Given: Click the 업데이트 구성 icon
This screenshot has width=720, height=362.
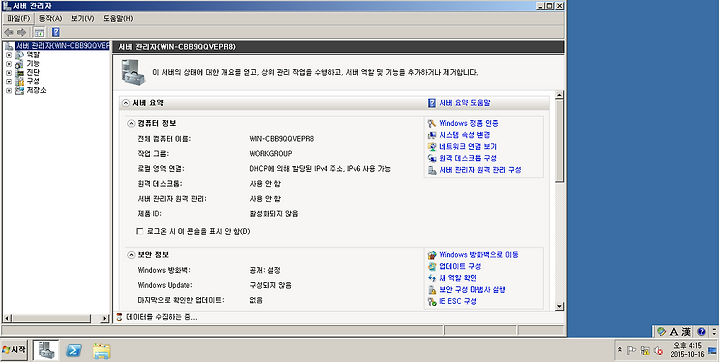Looking at the screenshot, I should (x=432, y=266).
